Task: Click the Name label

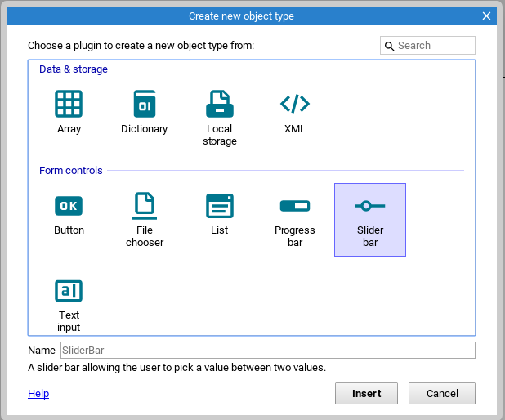Action: [x=42, y=350]
